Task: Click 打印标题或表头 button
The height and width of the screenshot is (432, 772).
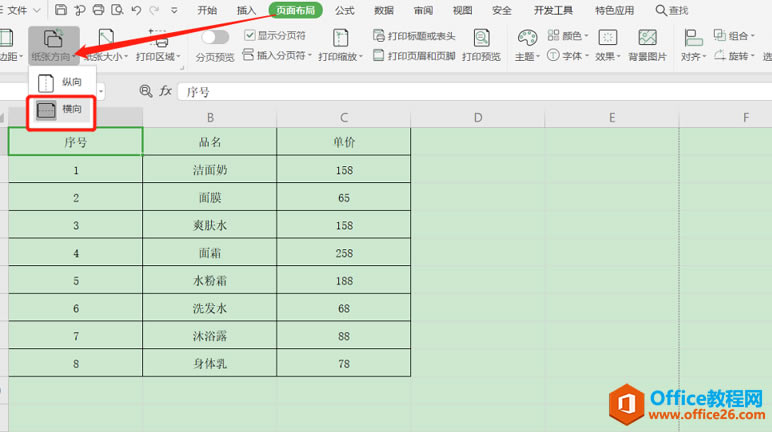Action: click(x=414, y=35)
